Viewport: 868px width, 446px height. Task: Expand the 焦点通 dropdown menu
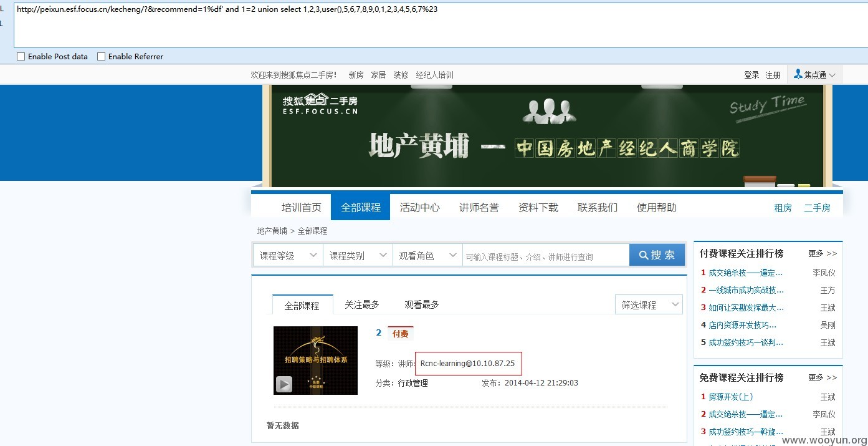coord(814,75)
